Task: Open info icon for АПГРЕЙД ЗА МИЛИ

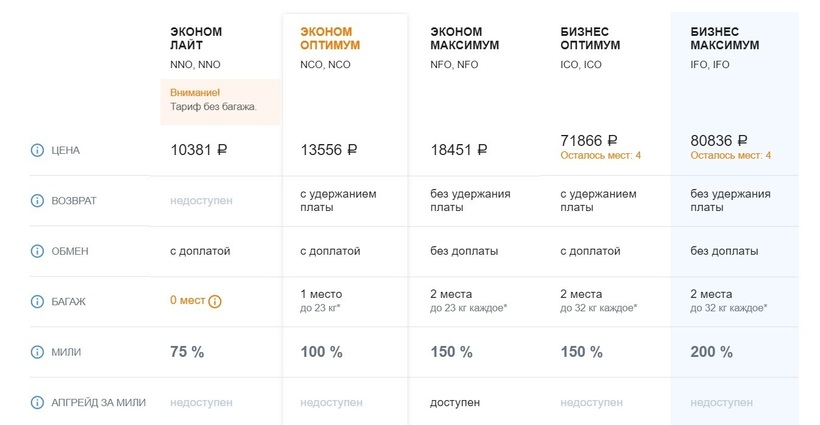Action: click(x=38, y=402)
